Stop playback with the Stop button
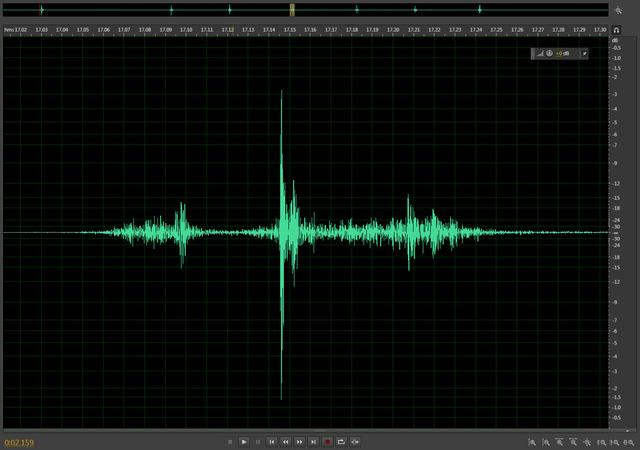Image resolution: width=640 pixels, height=450 pixels. (230, 442)
